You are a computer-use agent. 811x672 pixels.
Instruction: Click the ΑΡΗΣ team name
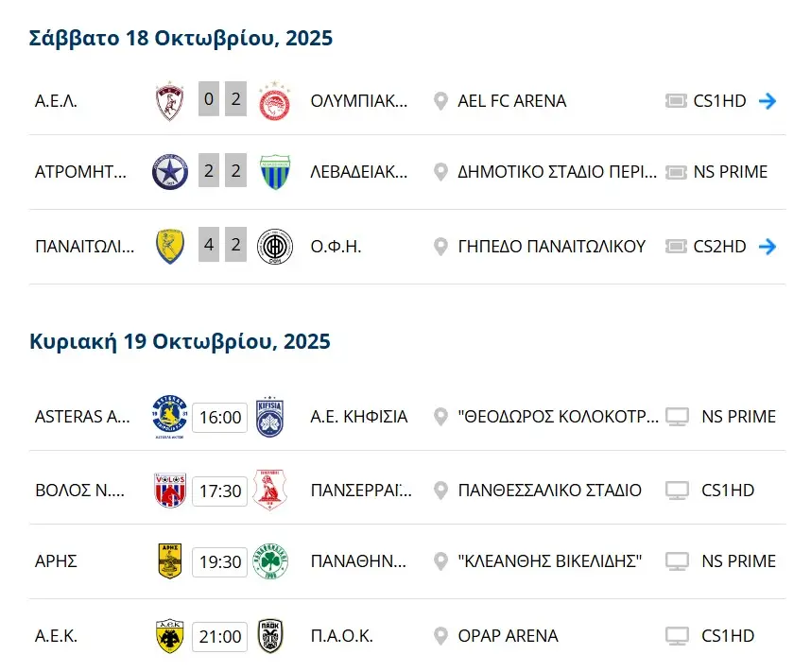[56, 561]
